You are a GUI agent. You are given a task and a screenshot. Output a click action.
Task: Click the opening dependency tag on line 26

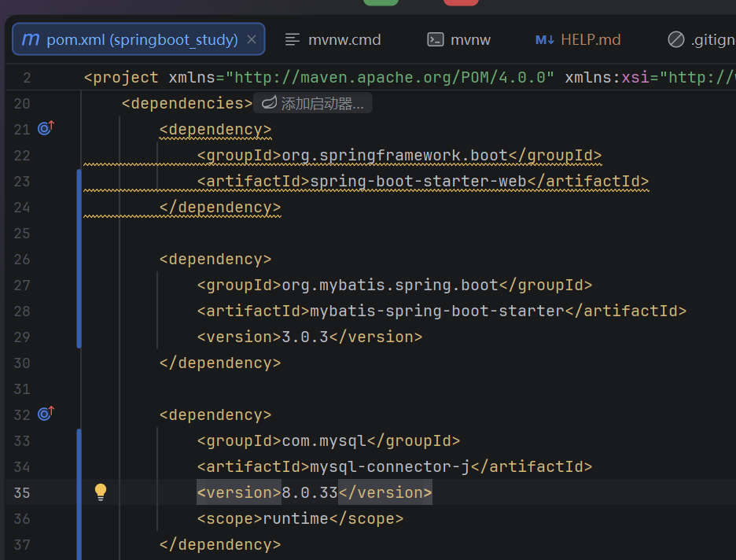[215, 259]
